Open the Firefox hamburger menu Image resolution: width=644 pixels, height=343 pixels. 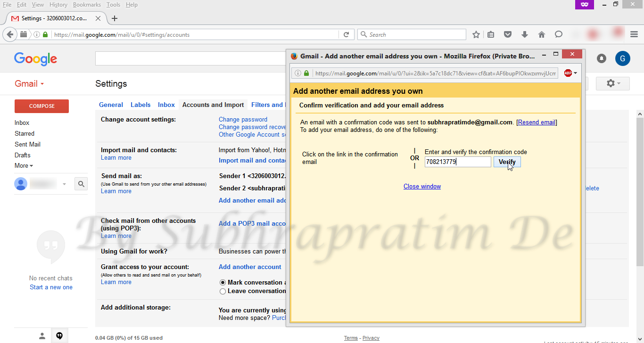634,34
